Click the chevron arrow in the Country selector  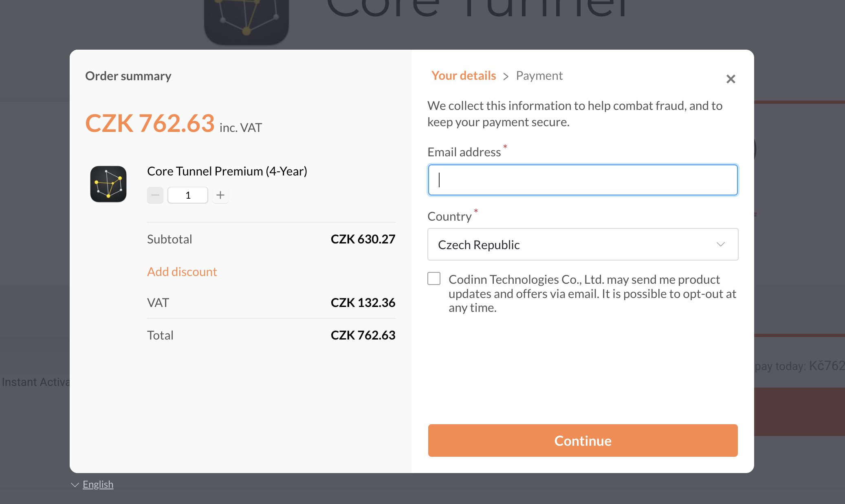click(x=720, y=244)
